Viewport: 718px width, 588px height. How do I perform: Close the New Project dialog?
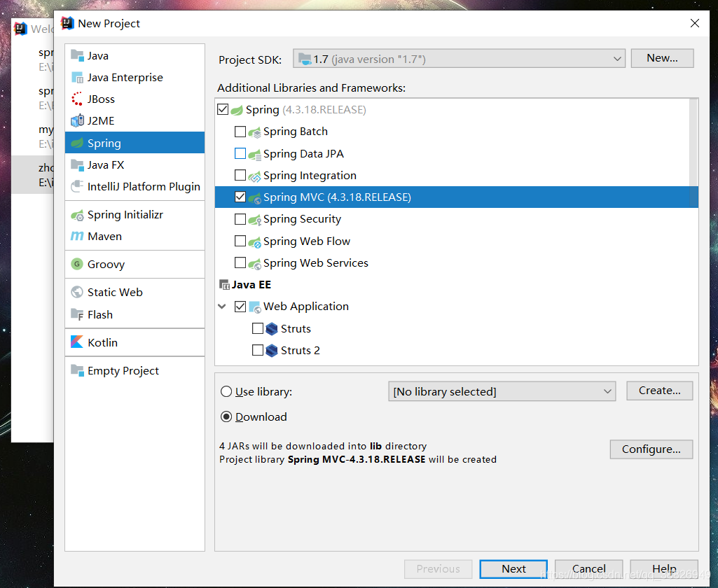(x=694, y=23)
